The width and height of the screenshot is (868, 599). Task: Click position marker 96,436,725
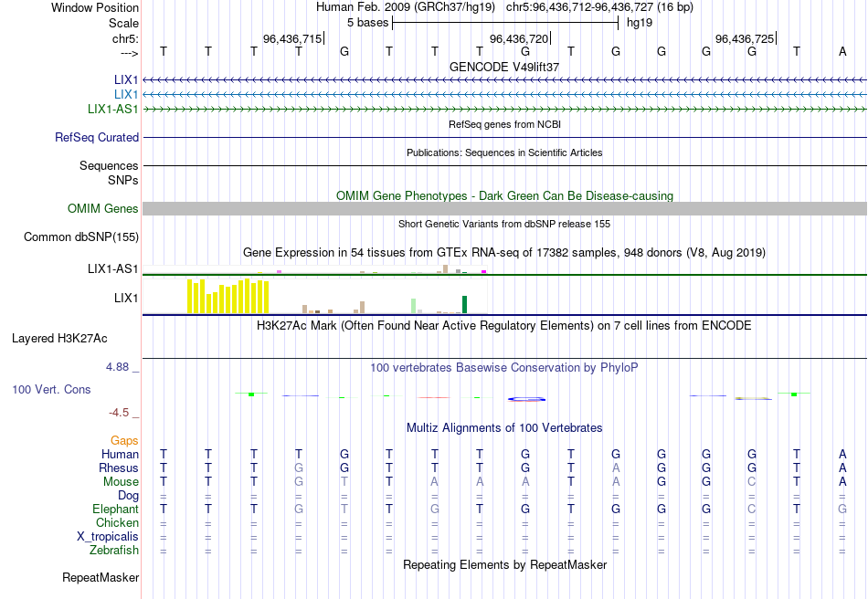(745, 38)
